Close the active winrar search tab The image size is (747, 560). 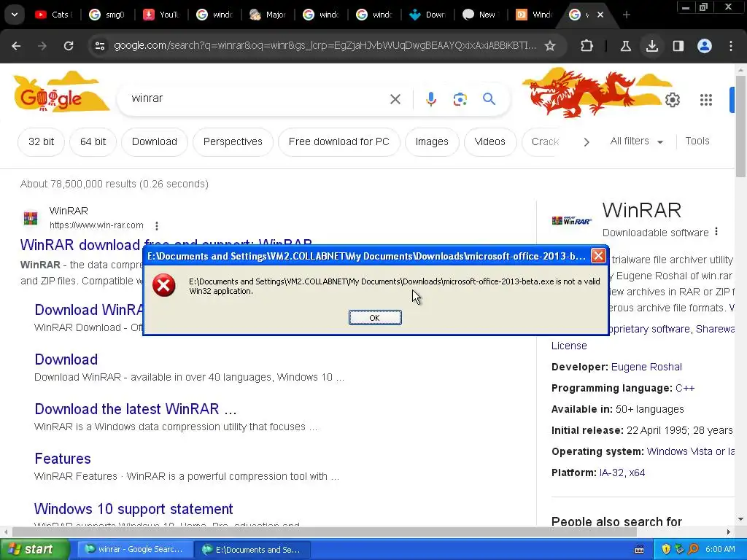coord(600,15)
